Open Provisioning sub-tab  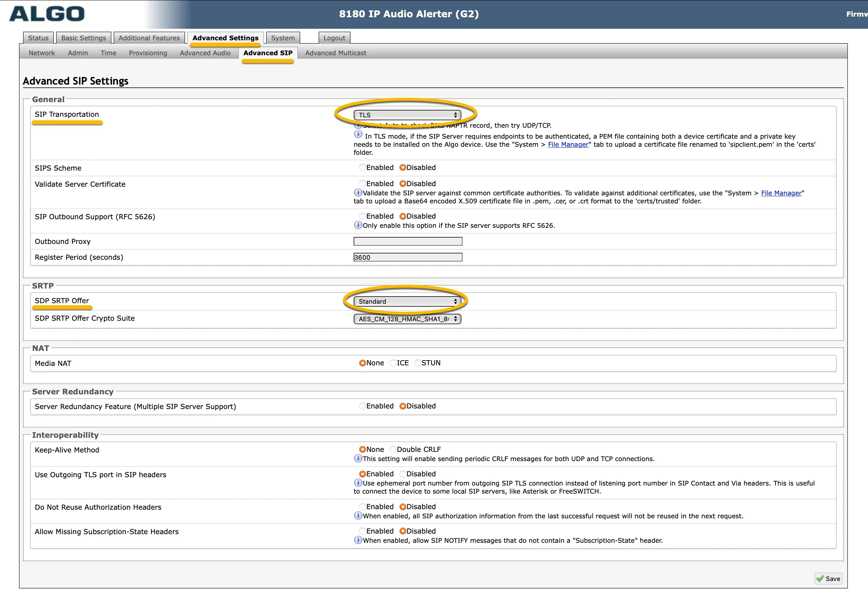coord(148,53)
